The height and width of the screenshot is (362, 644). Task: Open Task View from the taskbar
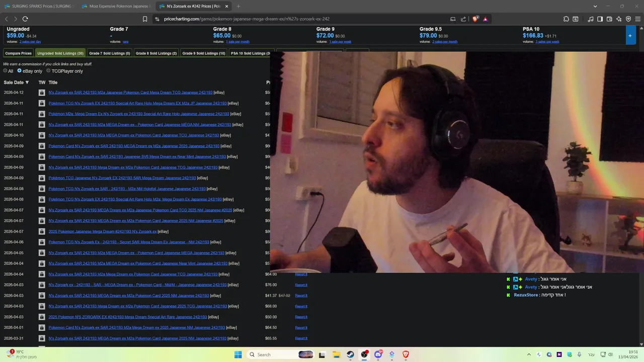[322, 354]
